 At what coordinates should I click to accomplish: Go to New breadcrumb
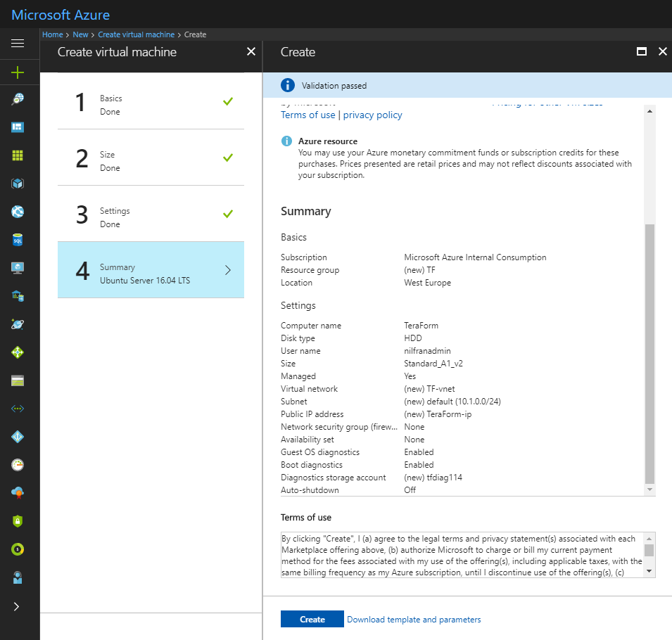(80, 34)
